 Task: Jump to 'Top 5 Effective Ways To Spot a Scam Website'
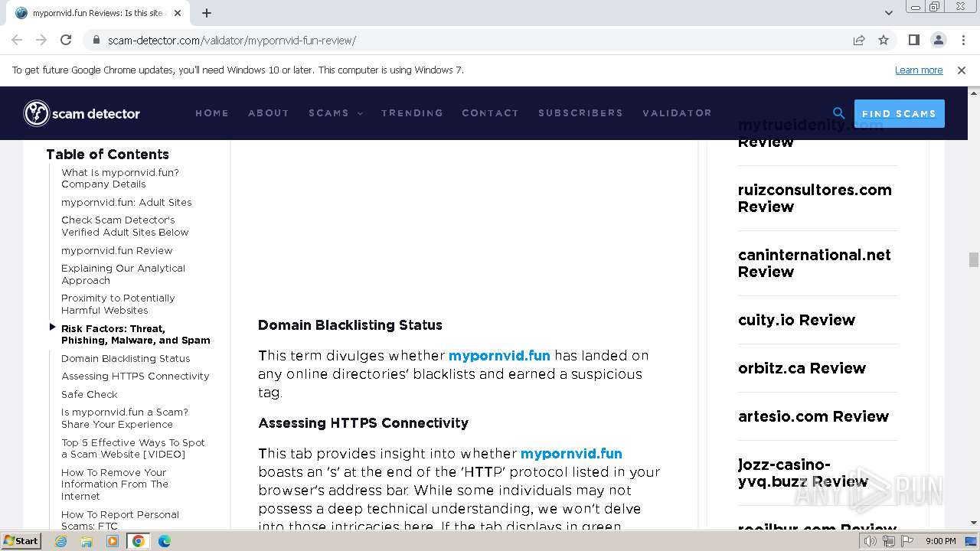(x=133, y=448)
